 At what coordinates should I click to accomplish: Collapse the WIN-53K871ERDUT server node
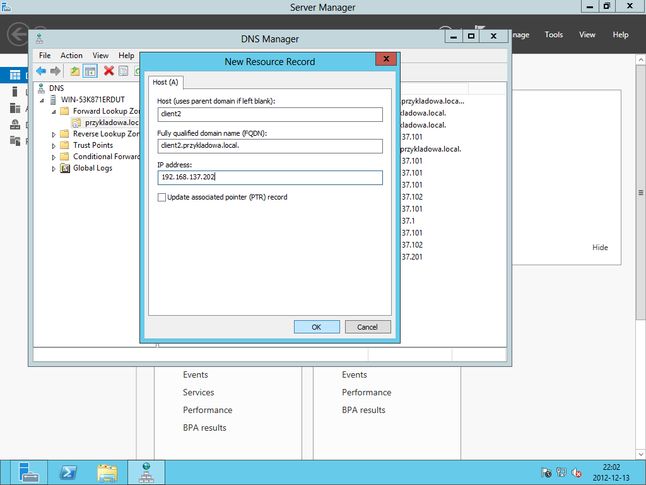(42, 100)
